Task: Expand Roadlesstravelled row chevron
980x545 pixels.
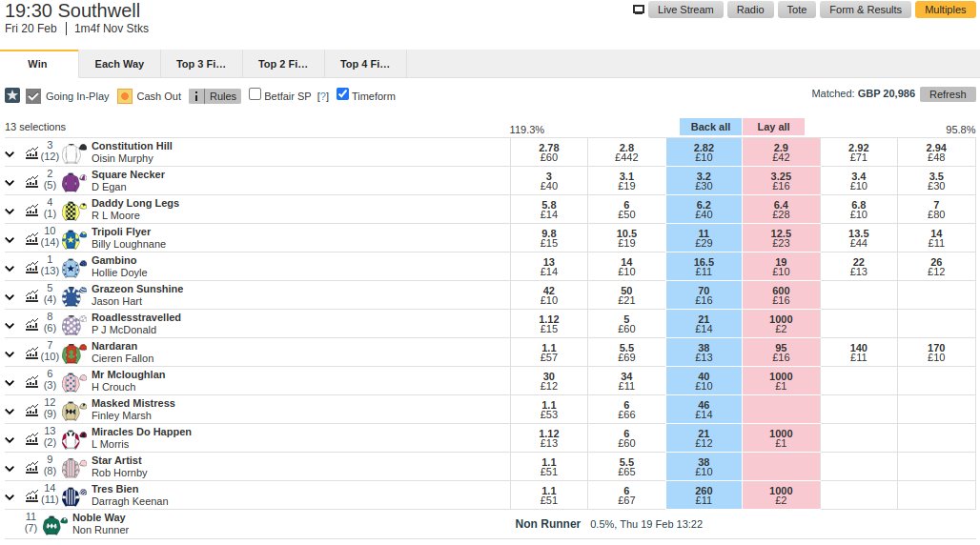Action: coord(10,326)
